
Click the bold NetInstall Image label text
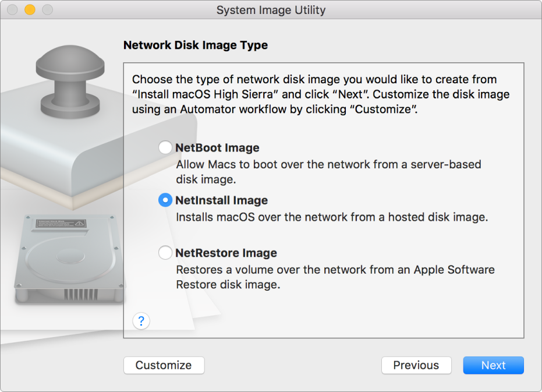[221, 200]
